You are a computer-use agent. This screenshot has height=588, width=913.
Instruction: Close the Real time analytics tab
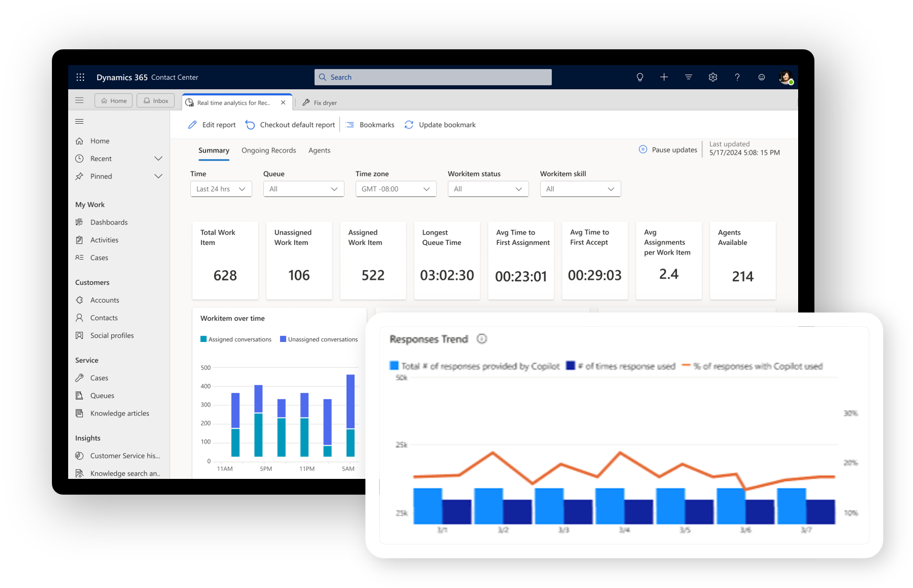pyautogui.click(x=283, y=102)
